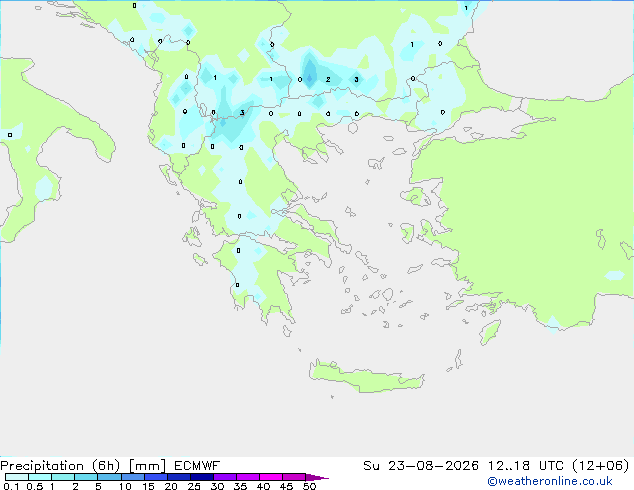Click the '[mm]' unit label
The image size is (634, 490).
coord(147,466)
